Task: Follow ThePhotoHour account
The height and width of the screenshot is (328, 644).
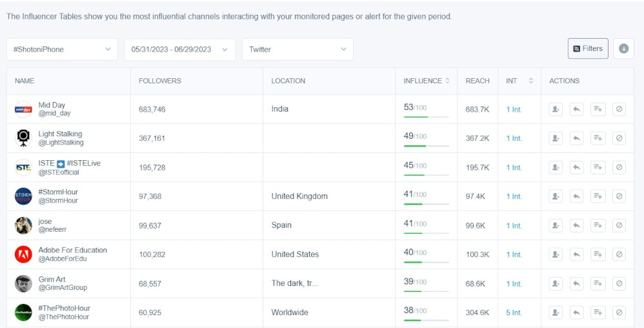Action: (x=556, y=313)
